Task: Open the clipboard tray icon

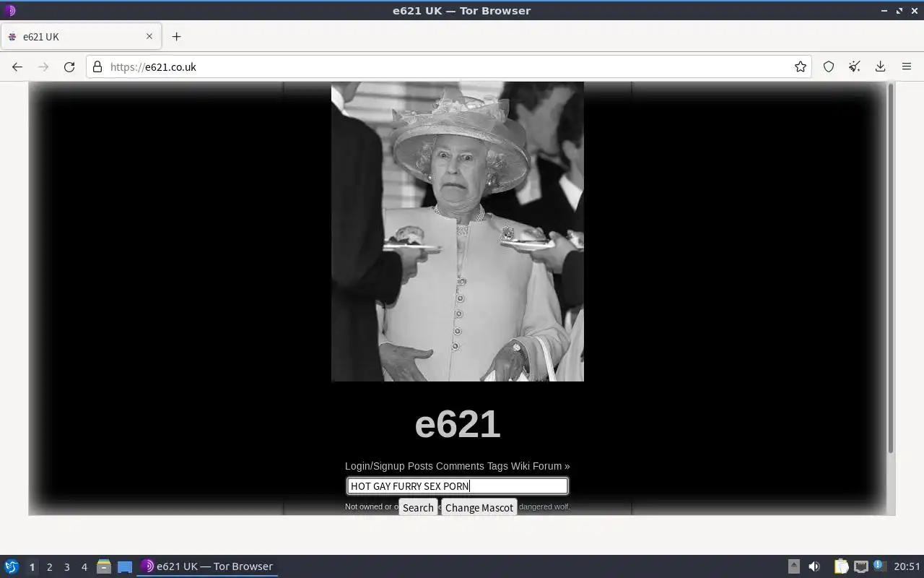Action: 841,566
